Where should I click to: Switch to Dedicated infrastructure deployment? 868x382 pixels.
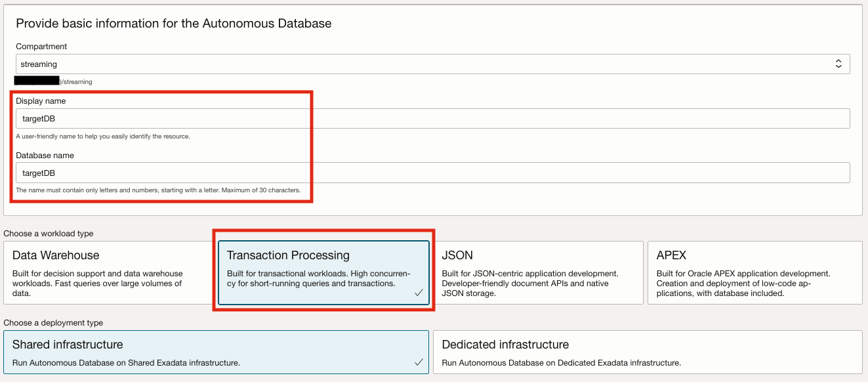click(x=647, y=352)
